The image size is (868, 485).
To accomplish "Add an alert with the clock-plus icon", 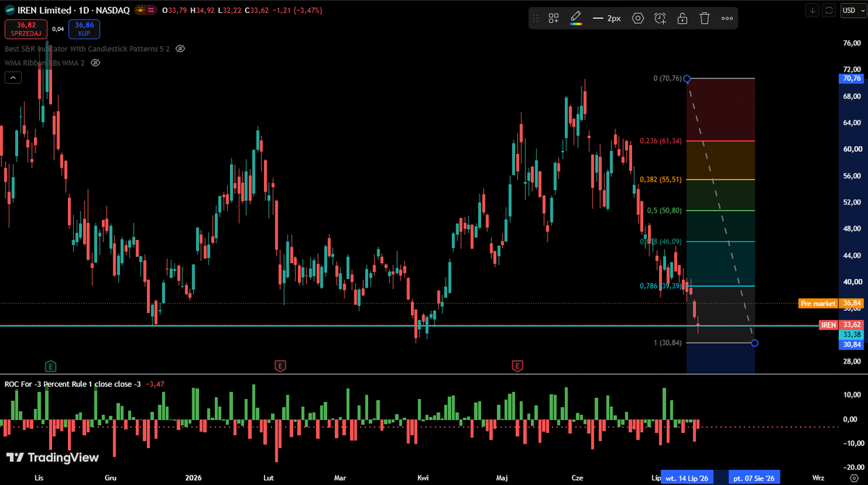I will [660, 18].
